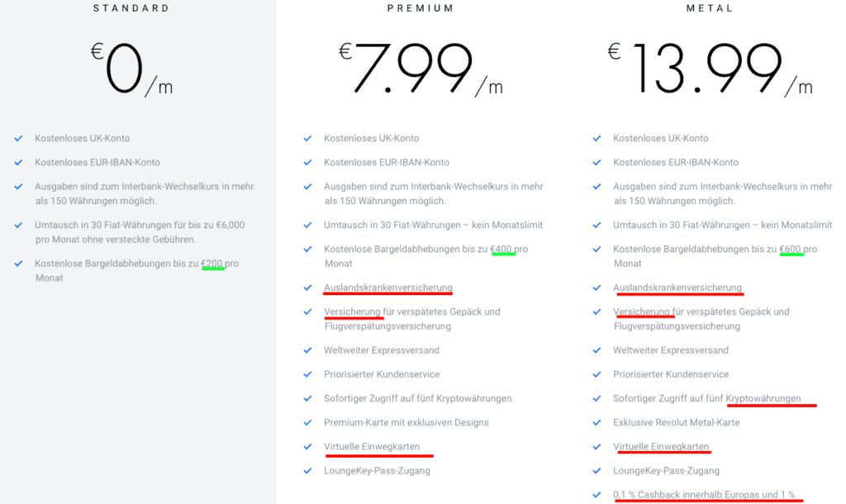Click the underlined €600 withdrawal limit

click(x=791, y=249)
